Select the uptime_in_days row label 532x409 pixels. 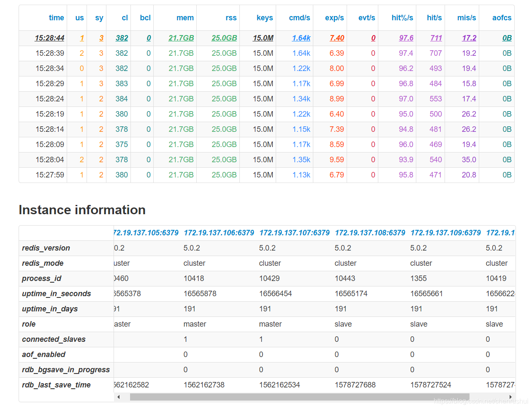tap(50, 309)
